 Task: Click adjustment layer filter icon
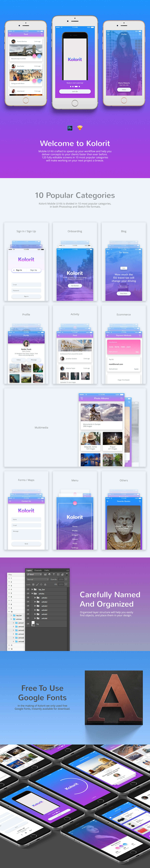(x=49, y=574)
